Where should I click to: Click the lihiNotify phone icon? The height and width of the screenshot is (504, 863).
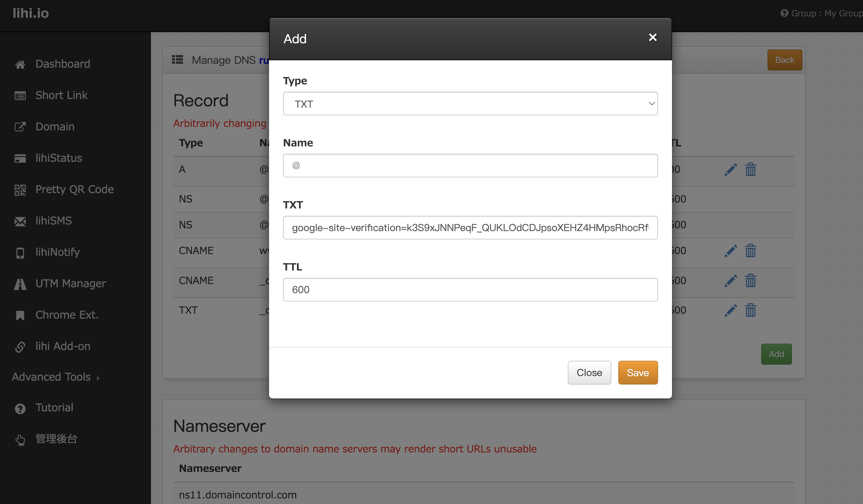click(x=20, y=253)
